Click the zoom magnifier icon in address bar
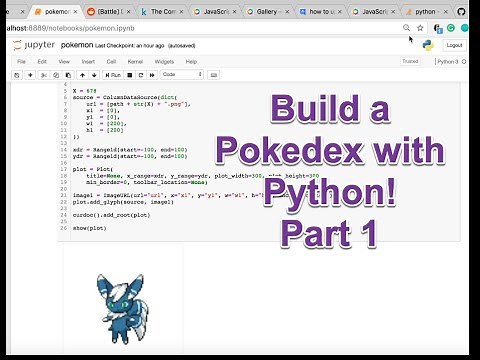480x360 pixels. [406, 28]
